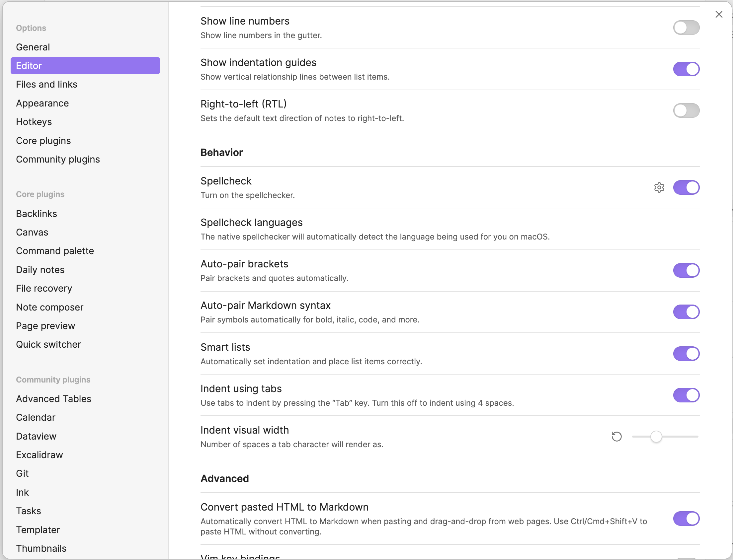The width and height of the screenshot is (733, 560).
Task: Close the settings dialog
Action: pos(719,14)
